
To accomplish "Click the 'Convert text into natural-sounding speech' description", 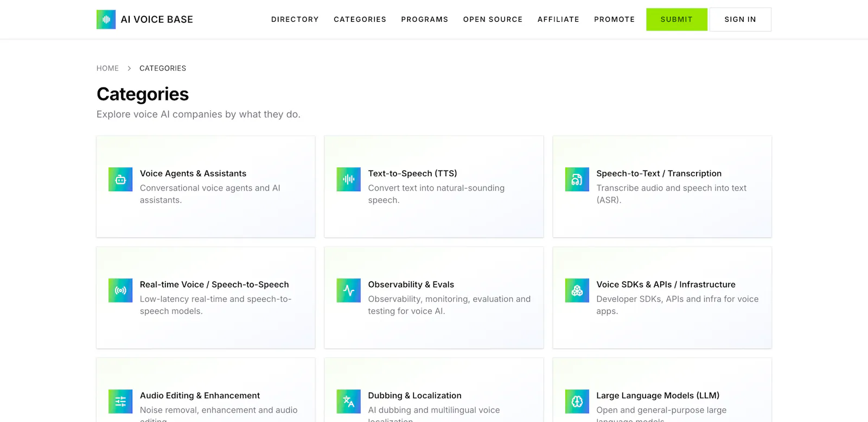I will (x=436, y=194).
